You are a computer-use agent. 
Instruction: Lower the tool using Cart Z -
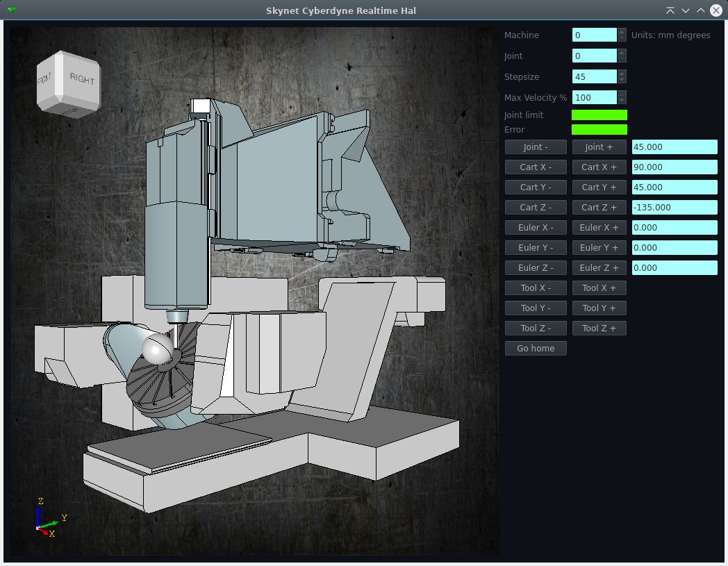pyautogui.click(x=536, y=208)
